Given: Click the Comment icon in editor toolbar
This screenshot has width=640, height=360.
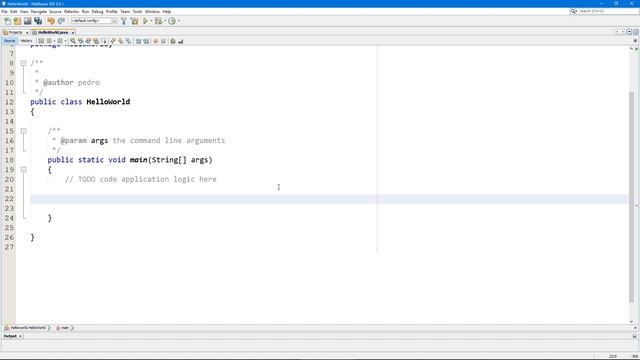Looking at the screenshot, I should pos(173,41).
